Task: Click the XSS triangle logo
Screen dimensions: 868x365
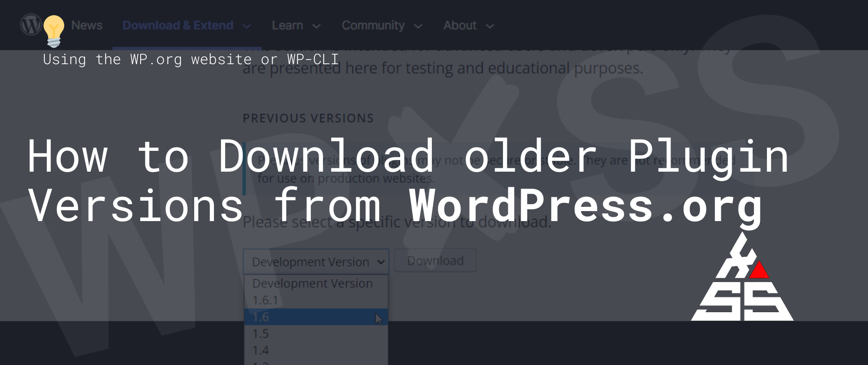Action: click(x=742, y=276)
